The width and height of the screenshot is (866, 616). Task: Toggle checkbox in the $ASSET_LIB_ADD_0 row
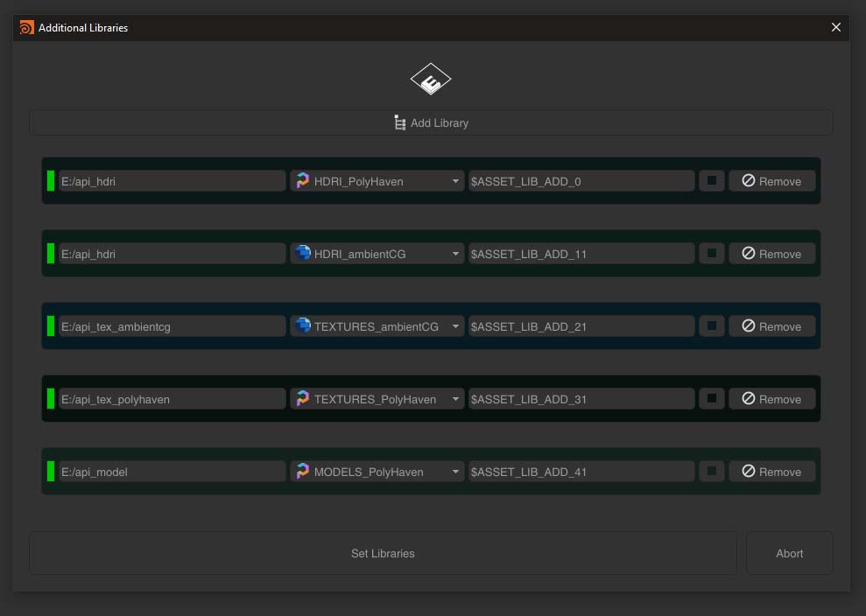pyautogui.click(x=712, y=181)
